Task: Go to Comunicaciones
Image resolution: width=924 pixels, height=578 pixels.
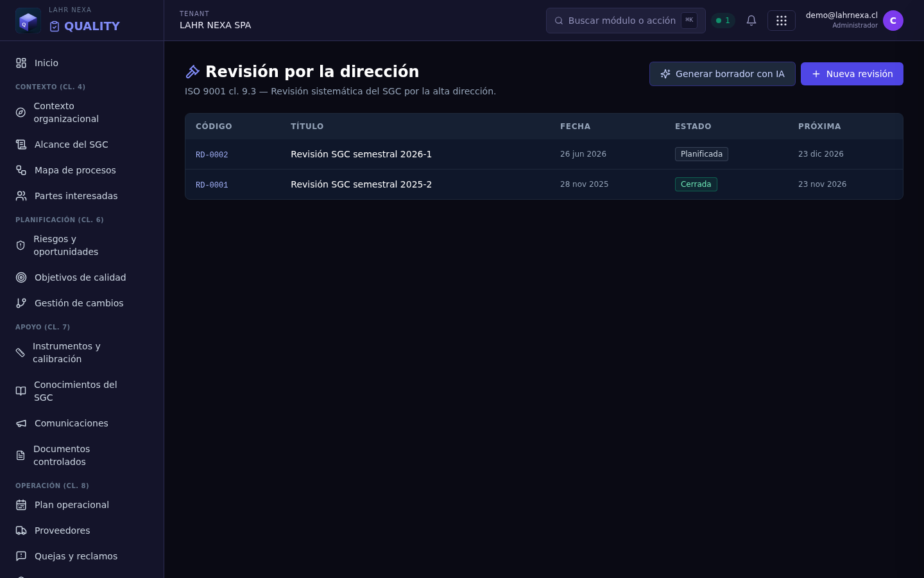Action: tap(81, 423)
